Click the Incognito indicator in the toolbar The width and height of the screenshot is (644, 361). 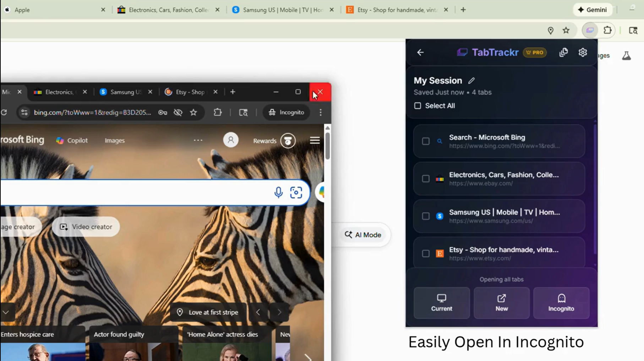click(286, 113)
